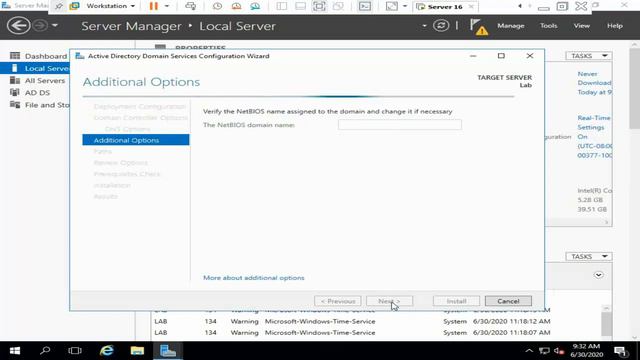Click the Server Manager back arrow

(x=18, y=26)
